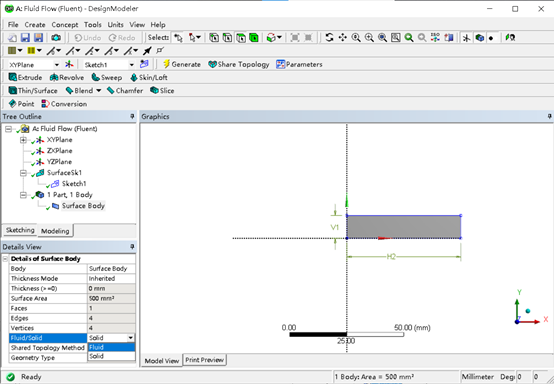Click the camera image capture icon
The width and height of the screenshot is (554, 384).
pos(56,37)
